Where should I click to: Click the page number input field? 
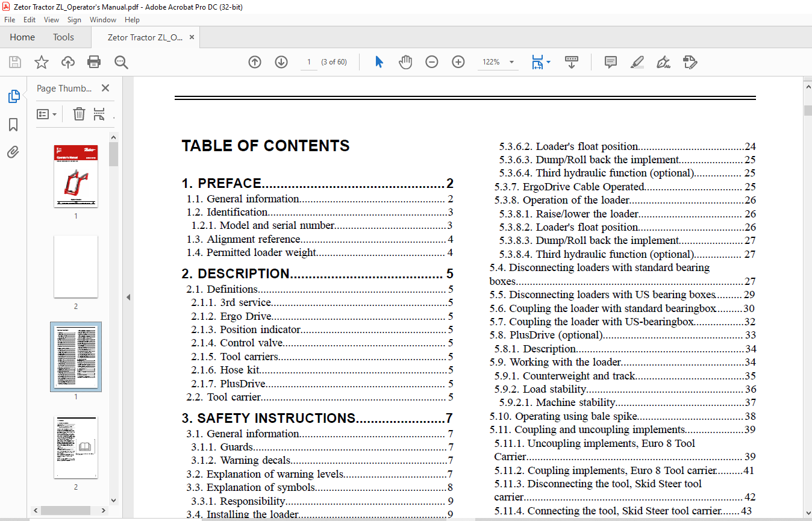point(309,62)
